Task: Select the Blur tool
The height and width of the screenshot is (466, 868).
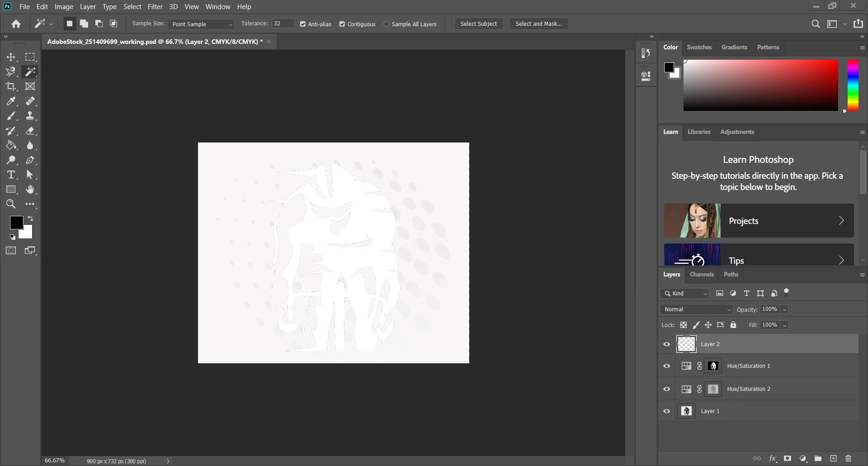Action: tap(30, 145)
